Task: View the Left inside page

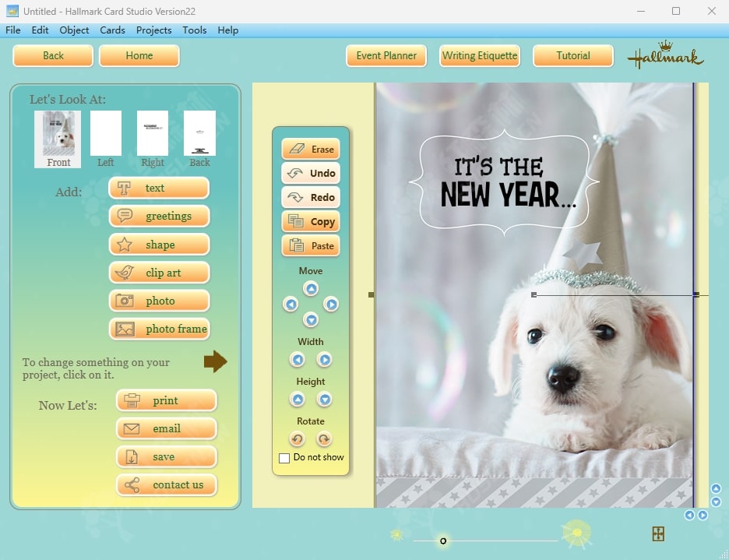Action: (106, 139)
